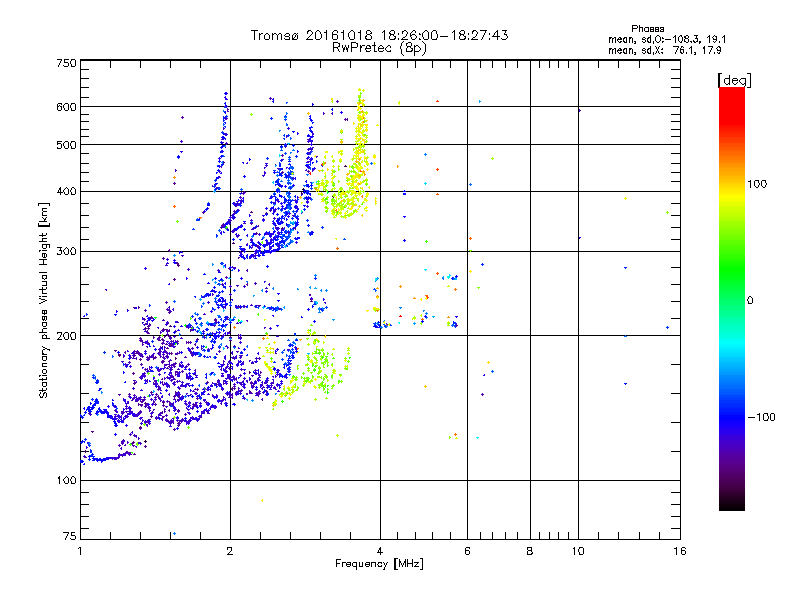Click the black bottom of the colorbar
800x600 pixels.
(732, 503)
